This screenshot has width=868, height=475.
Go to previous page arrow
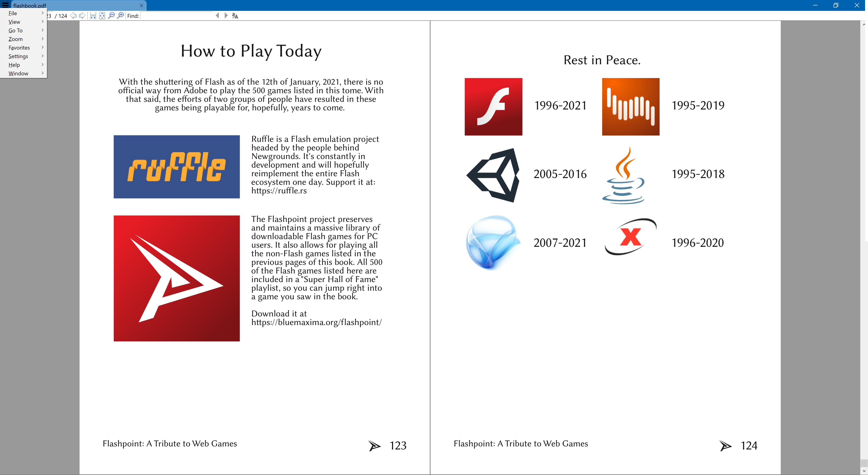point(73,16)
